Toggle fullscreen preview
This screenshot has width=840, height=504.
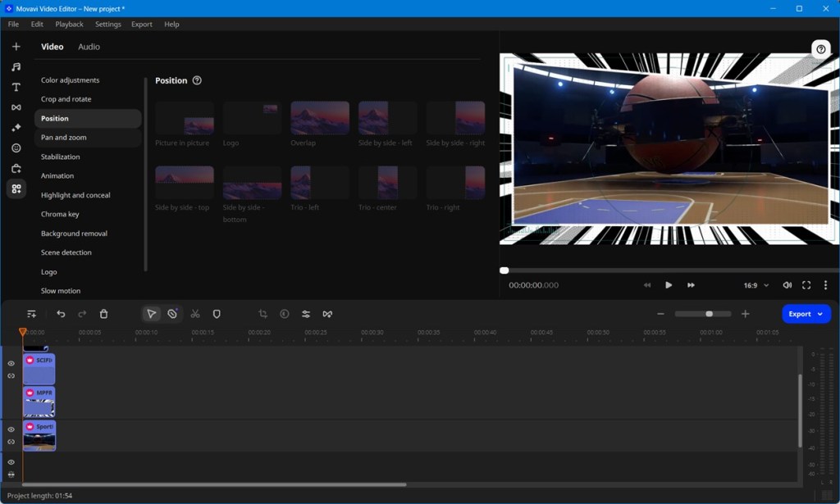806,285
